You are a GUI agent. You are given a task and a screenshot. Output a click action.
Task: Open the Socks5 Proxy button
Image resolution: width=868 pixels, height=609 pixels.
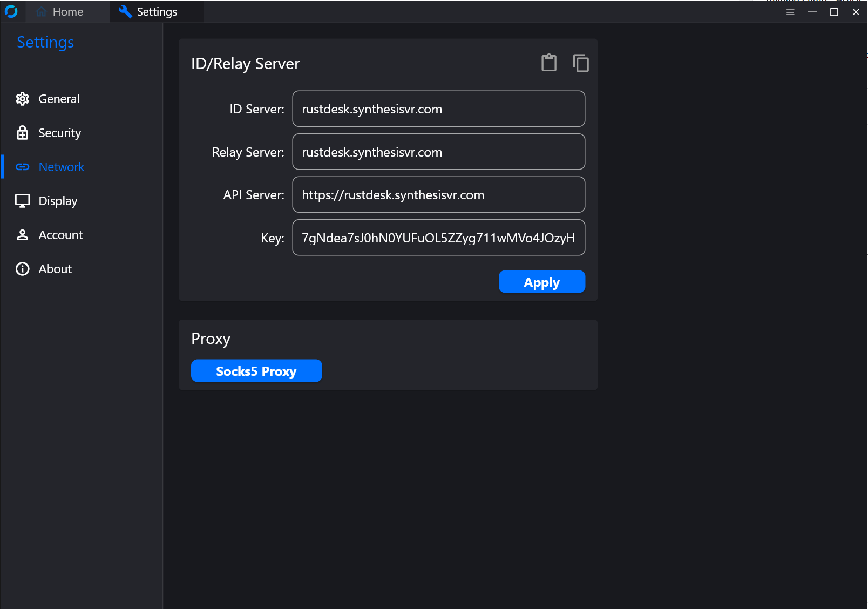[256, 371]
